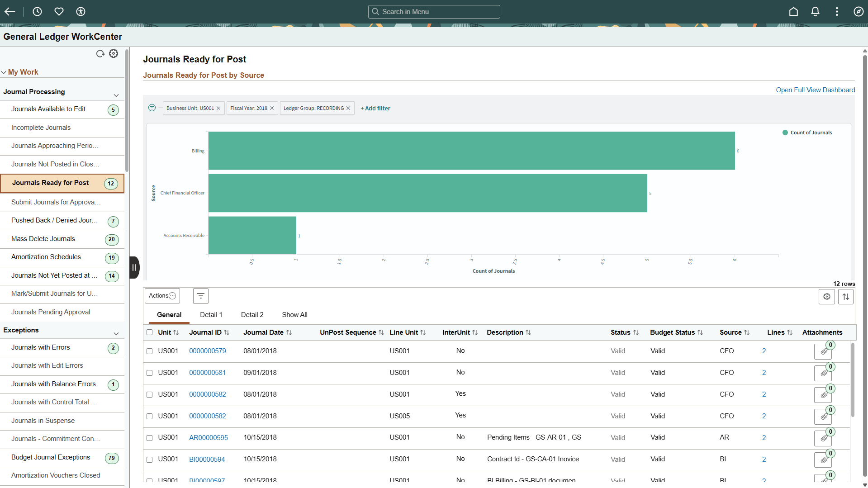Collapse the Exceptions group

tap(116, 333)
